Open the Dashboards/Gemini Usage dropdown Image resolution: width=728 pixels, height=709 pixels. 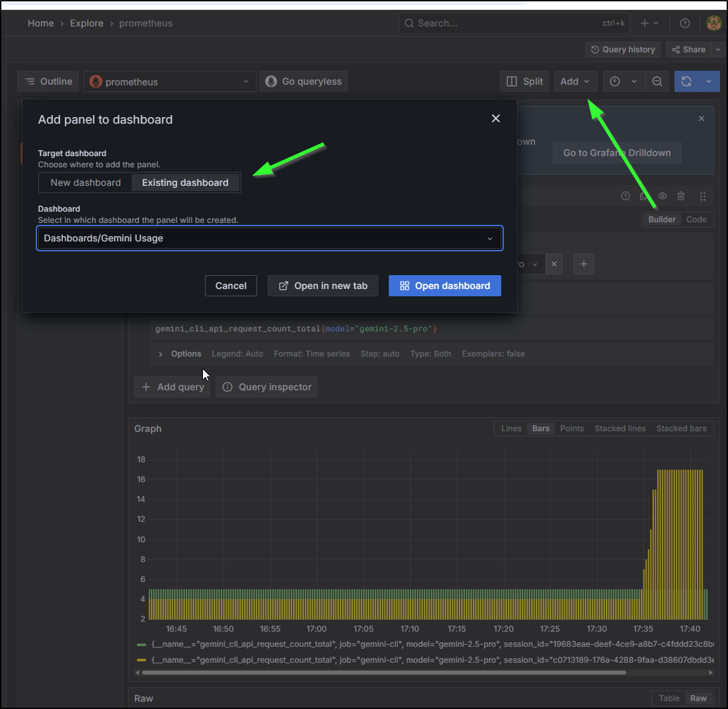(x=270, y=238)
